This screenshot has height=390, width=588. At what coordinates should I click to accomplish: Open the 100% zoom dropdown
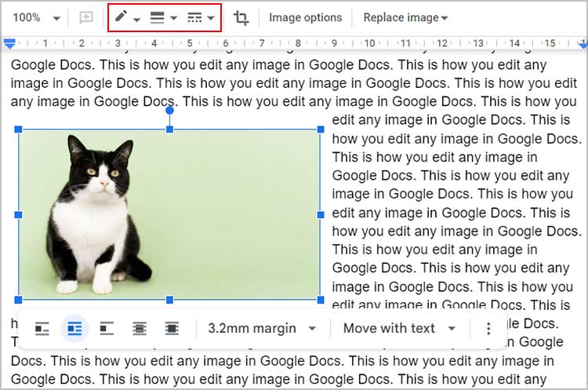pyautogui.click(x=36, y=17)
